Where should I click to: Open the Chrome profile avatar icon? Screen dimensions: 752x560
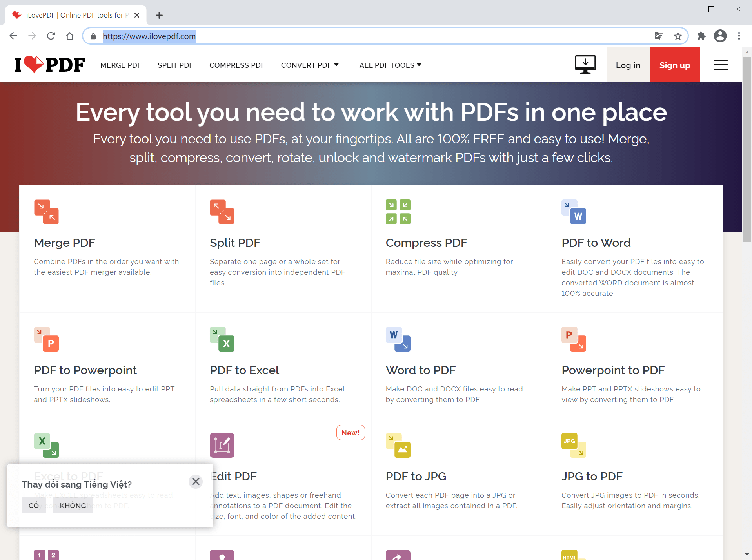pos(720,36)
